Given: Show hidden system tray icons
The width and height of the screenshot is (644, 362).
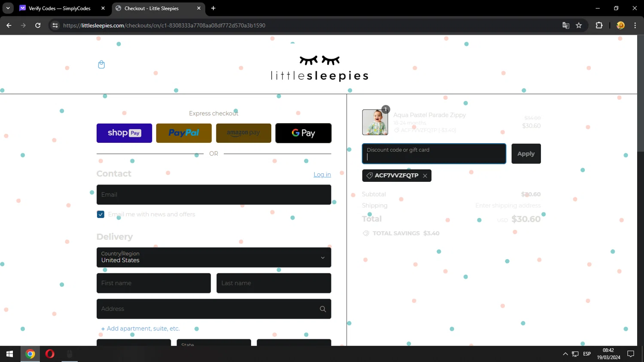Looking at the screenshot, I should point(565,354).
